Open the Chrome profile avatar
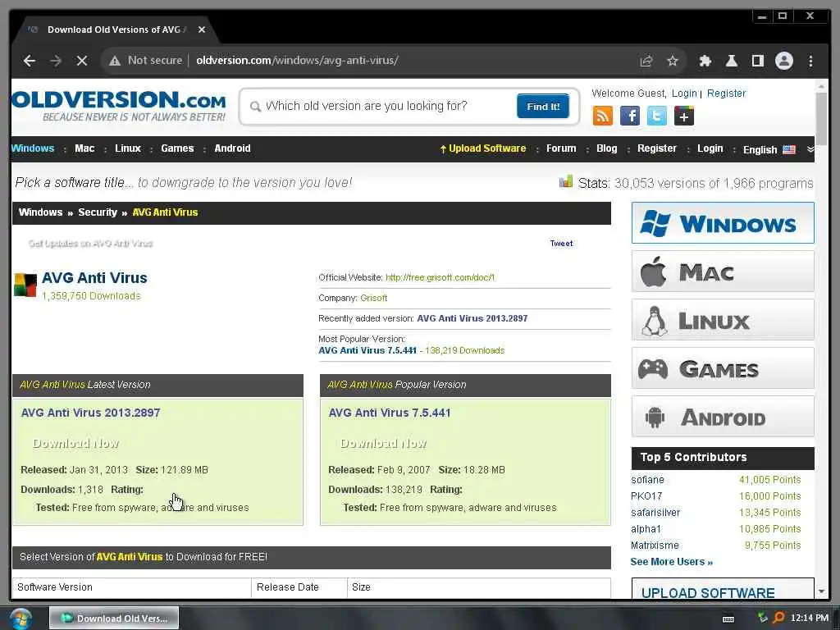This screenshot has height=630, width=840. click(783, 61)
